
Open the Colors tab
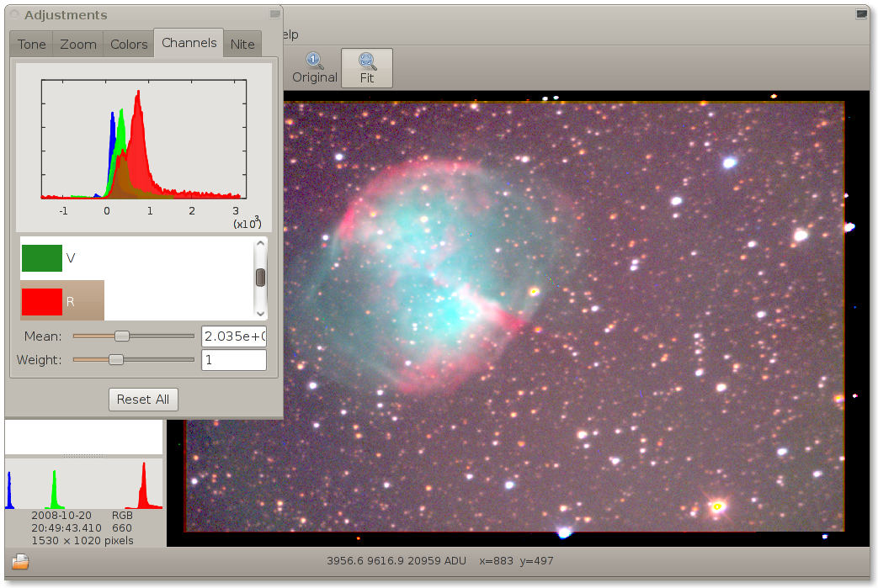click(129, 45)
